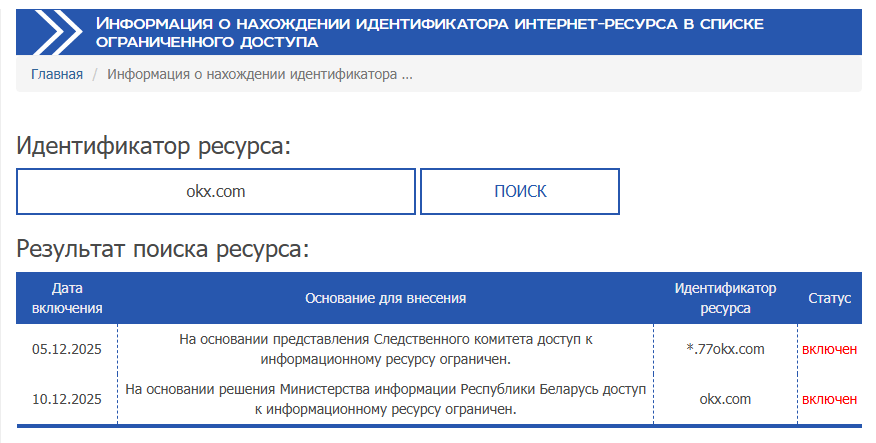Click включен status in the 10.12.2025 row
The height and width of the screenshot is (443, 876).
coord(829,399)
